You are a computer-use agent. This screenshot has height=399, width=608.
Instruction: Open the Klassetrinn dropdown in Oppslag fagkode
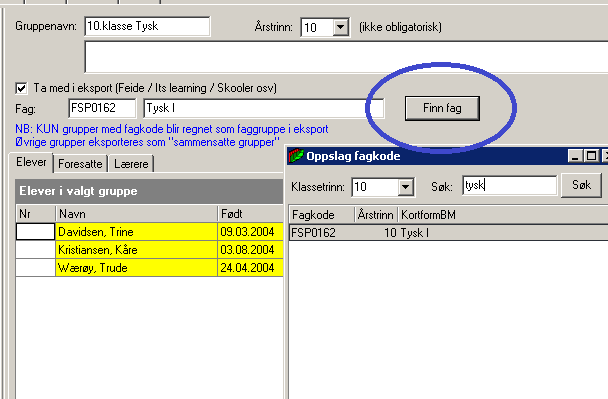(405, 187)
